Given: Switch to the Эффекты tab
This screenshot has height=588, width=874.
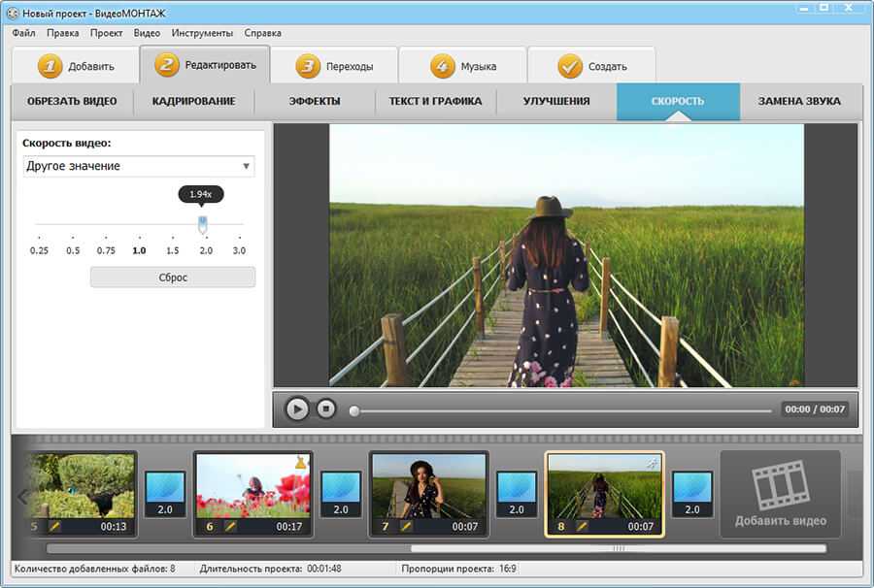Looking at the screenshot, I should [315, 101].
